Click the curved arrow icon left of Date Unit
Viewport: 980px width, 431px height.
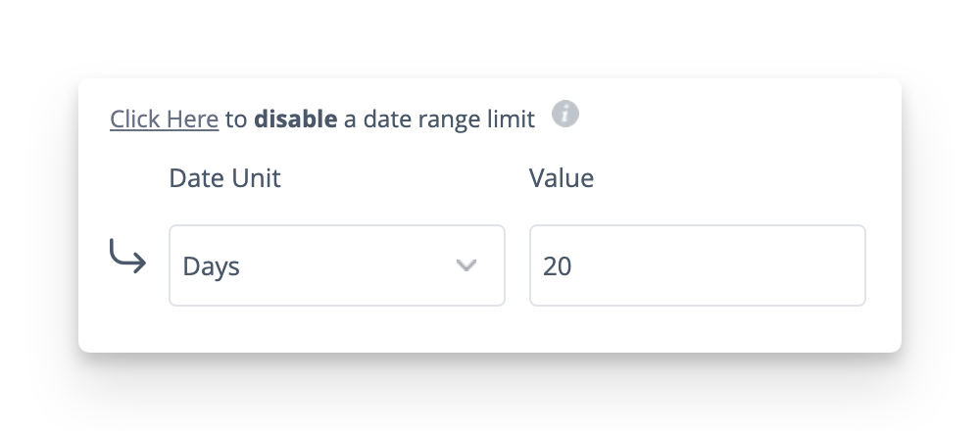pyautogui.click(x=126, y=259)
